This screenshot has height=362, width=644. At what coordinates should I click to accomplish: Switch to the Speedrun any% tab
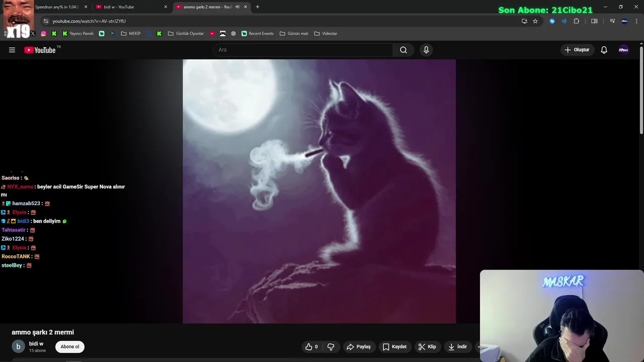click(x=57, y=7)
